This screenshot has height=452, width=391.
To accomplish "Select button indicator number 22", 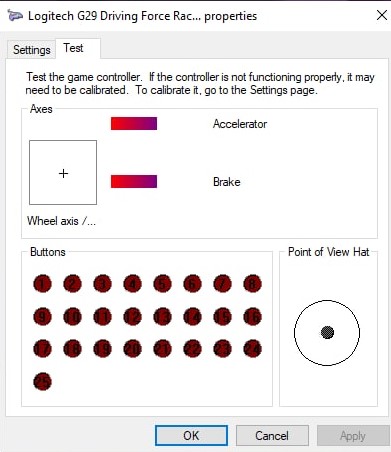I will click(192, 349).
